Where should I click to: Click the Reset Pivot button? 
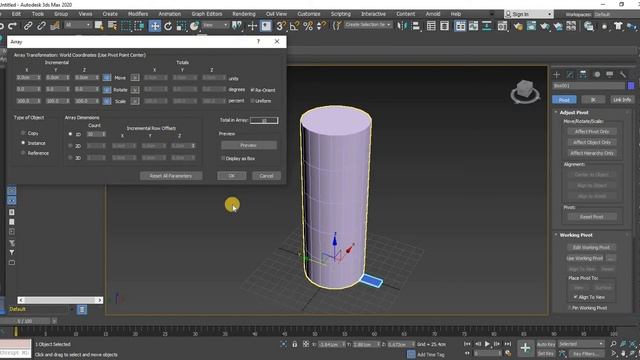pyautogui.click(x=591, y=217)
